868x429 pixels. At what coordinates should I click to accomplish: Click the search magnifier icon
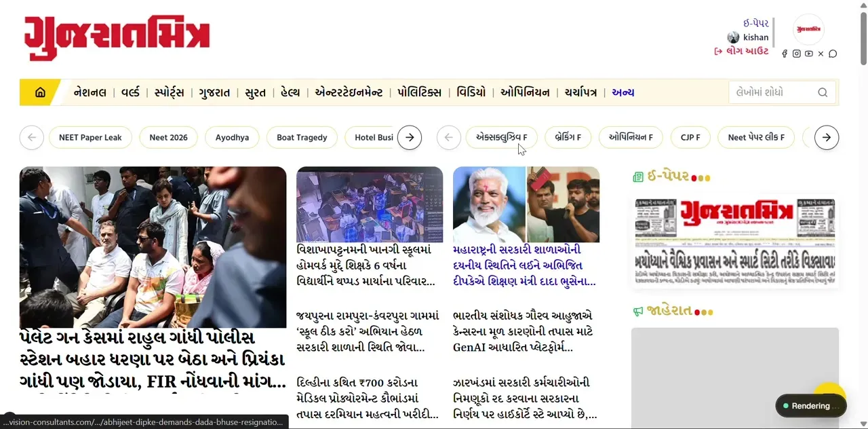pos(823,92)
